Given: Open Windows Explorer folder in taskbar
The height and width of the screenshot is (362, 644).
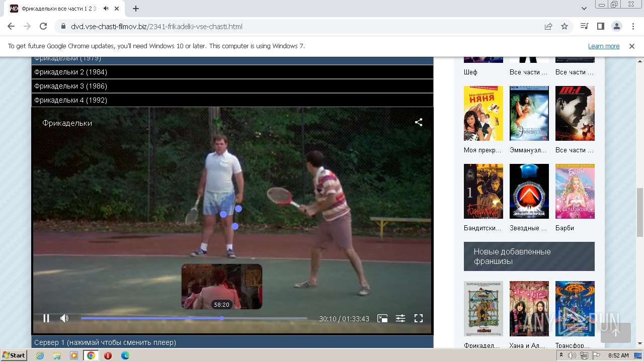Looking at the screenshot, I should [57, 355].
